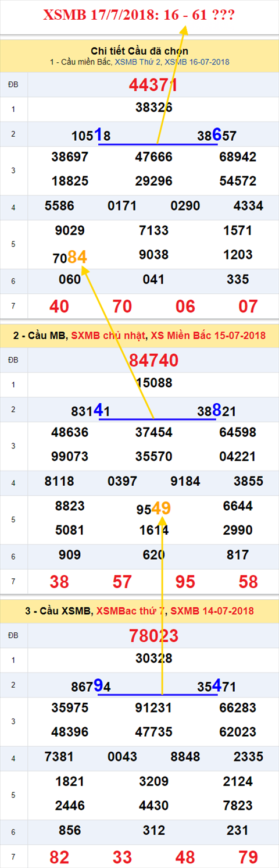Select red number 70 in the 16-07 table

[x=122, y=306]
